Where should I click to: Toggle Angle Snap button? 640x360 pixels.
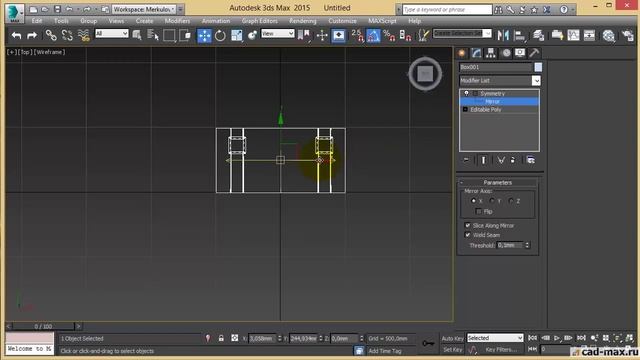coord(373,36)
